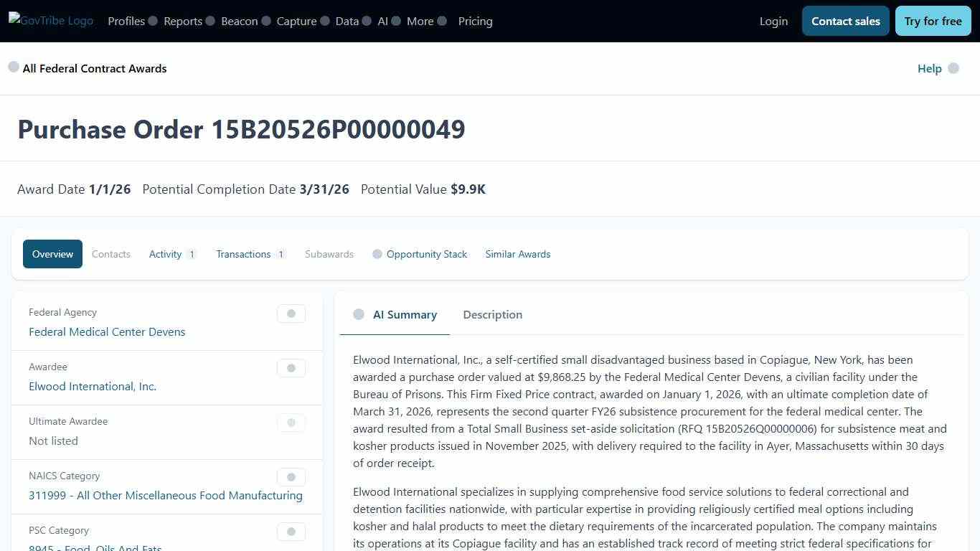Open the Data dropdown menu
Viewport: 980px width, 551px height.
coord(347,21)
